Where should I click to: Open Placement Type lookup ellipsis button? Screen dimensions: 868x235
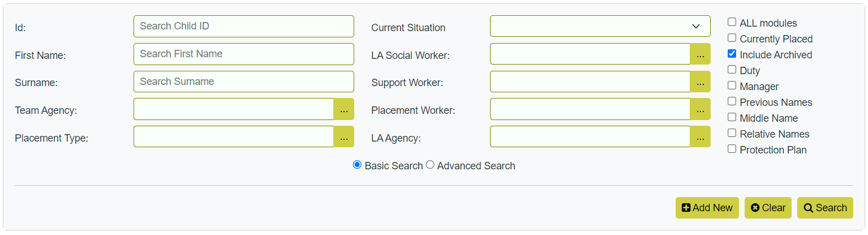[343, 136]
